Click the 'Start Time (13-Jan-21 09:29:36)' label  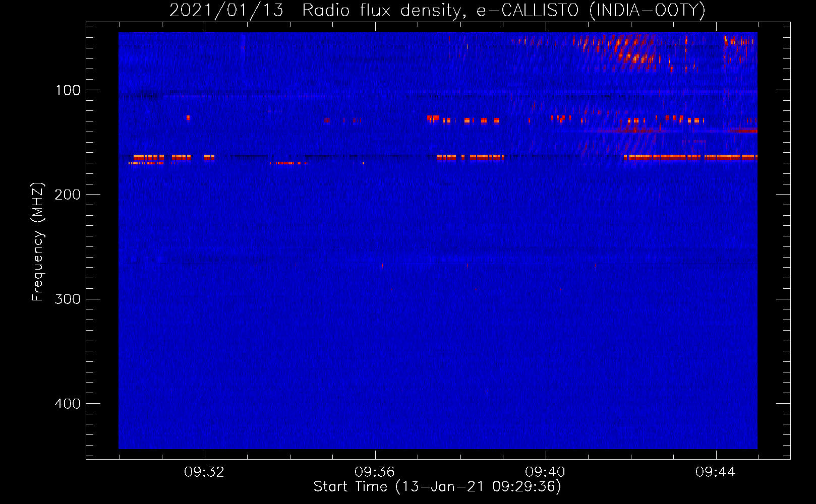coord(437,487)
